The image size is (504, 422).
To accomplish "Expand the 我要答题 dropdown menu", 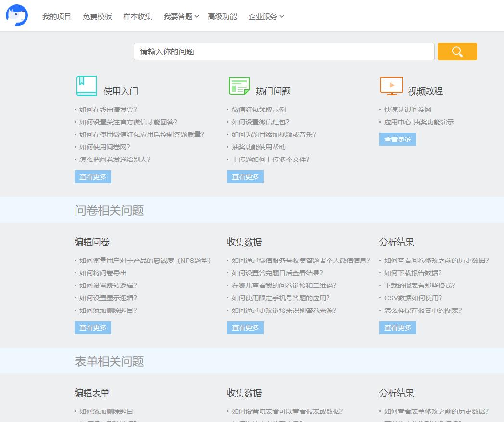I will coord(180,16).
